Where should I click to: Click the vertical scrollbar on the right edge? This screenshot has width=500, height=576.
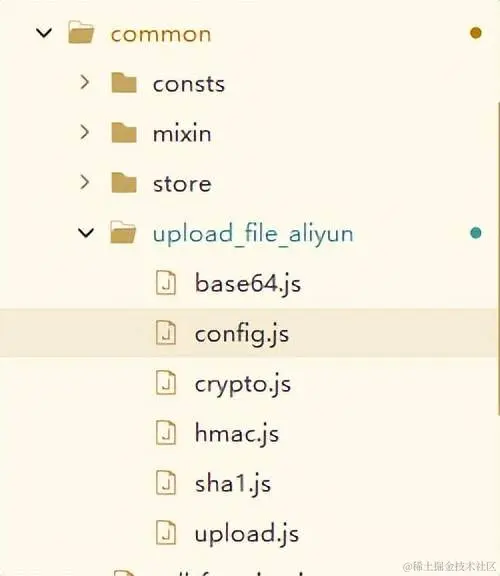[499, 257]
